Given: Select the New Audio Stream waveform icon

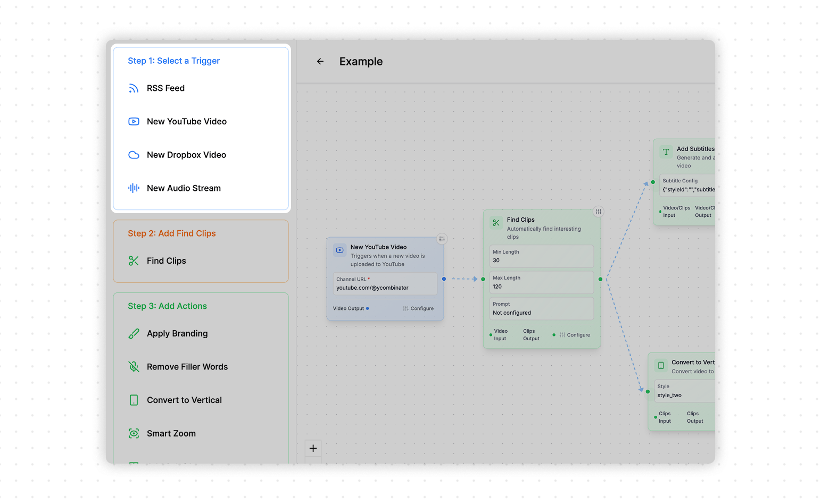Looking at the screenshot, I should 134,188.
